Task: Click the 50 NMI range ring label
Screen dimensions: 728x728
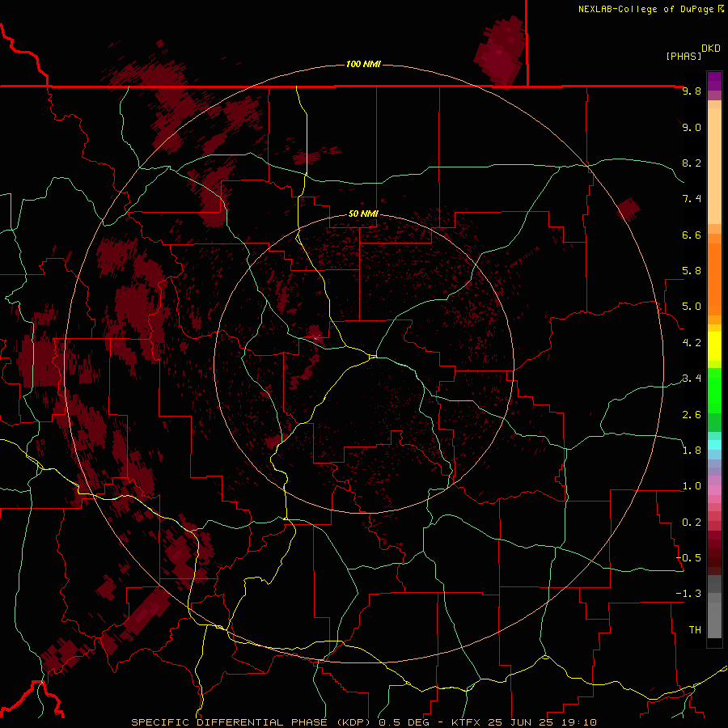Action: tap(363, 214)
